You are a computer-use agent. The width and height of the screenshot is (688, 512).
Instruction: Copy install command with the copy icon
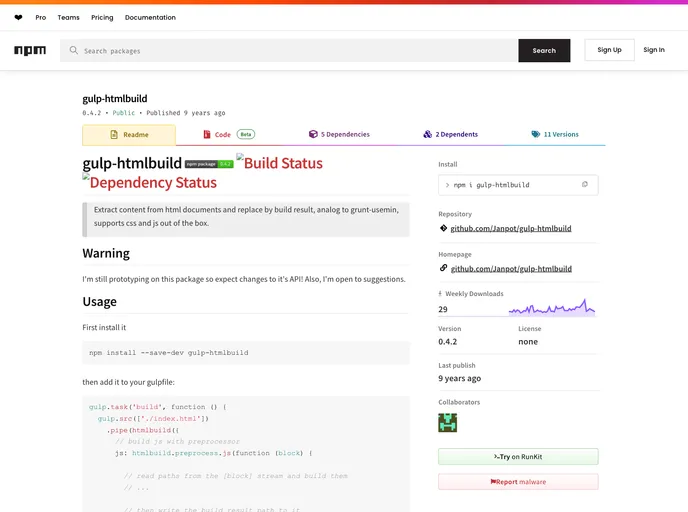click(x=584, y=184)
